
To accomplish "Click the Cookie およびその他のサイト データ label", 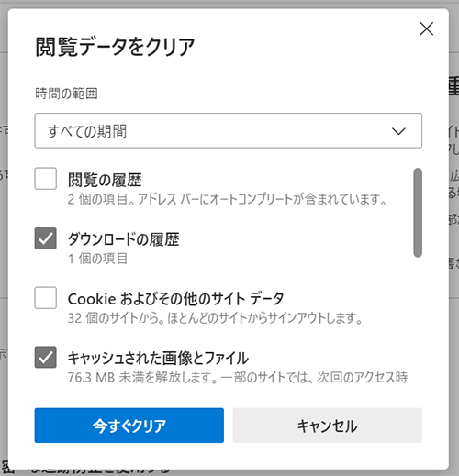I will point(176,299).
